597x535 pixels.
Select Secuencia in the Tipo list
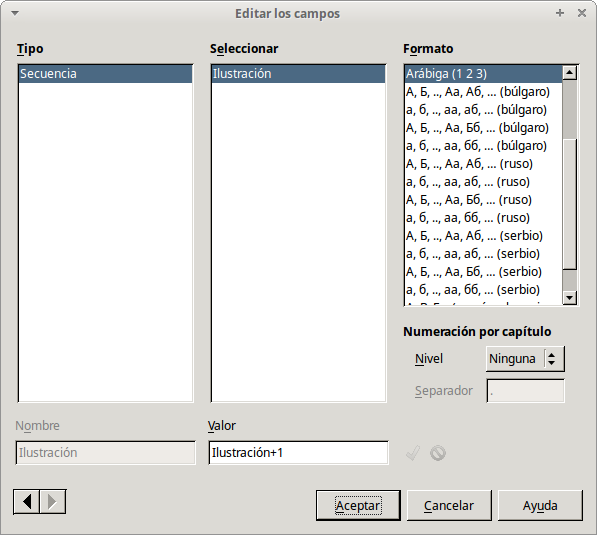coord(105,73)
